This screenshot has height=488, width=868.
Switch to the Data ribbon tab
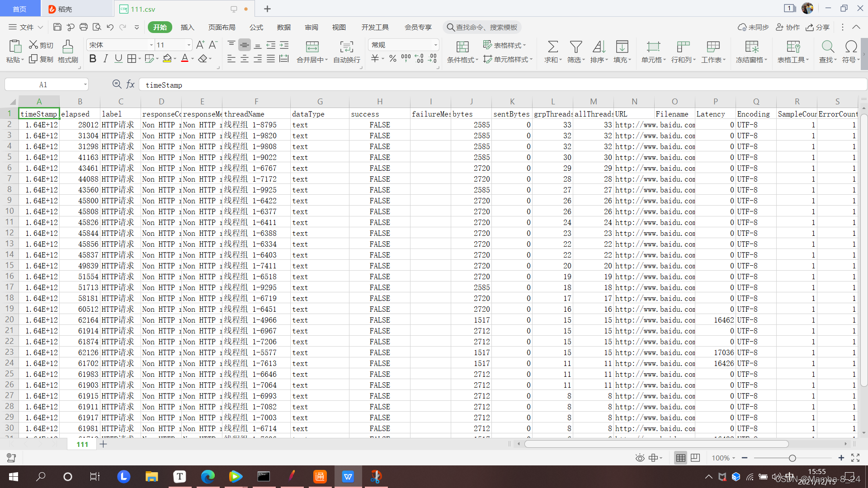[283, 27]
